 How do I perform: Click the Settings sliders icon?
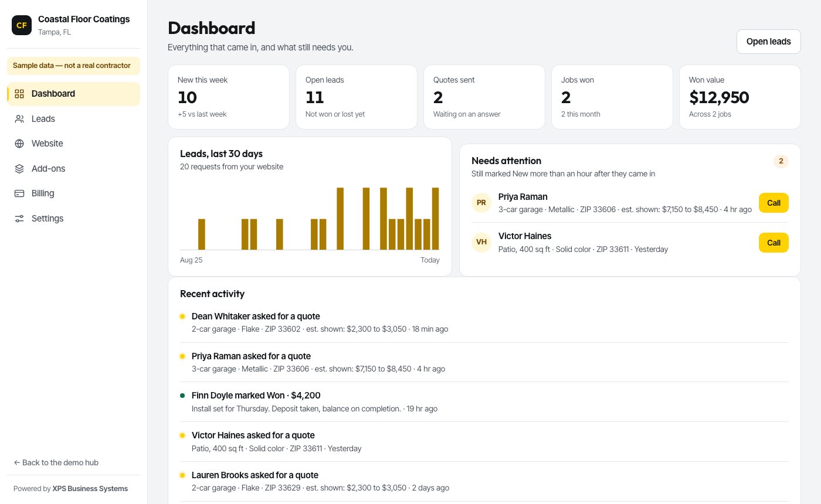point(19,219)
